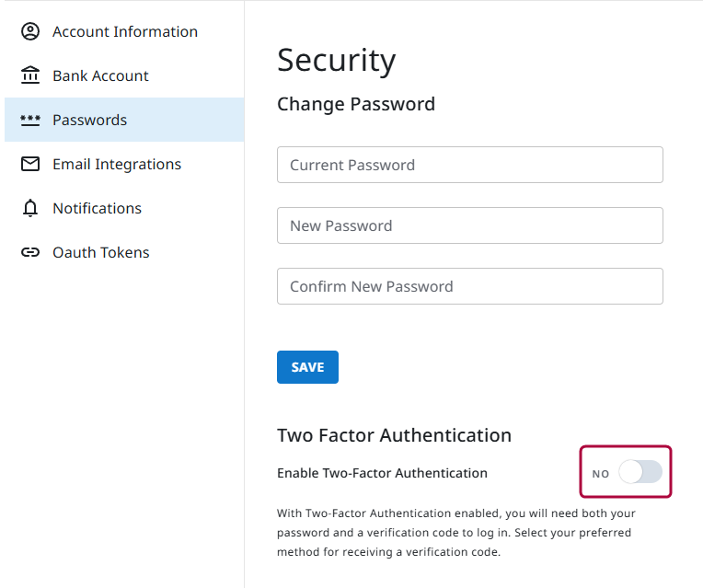Click the Two Factor Authentication heading
703x588 pixels.
click(x=394, y=435)
